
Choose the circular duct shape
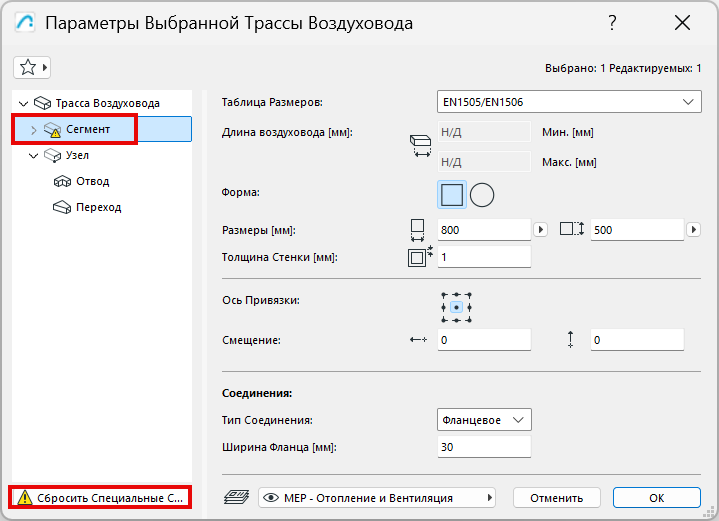[482, 195]
